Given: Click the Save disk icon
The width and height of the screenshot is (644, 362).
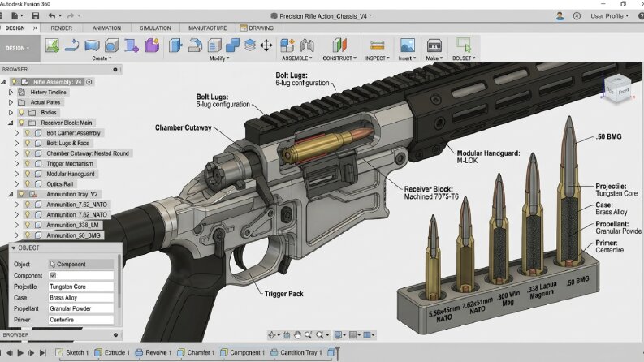Looking at the screenshot, I should [x=35, y=16].
